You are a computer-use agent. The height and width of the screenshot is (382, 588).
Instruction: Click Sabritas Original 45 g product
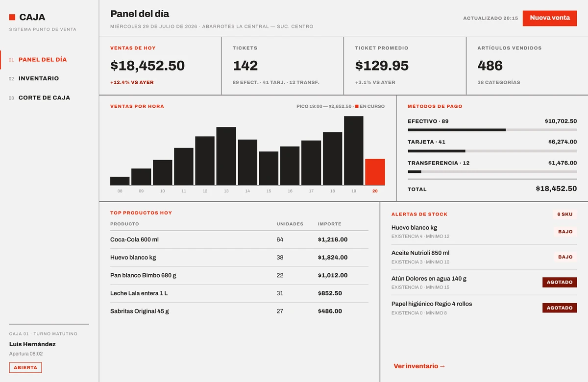click(239, 311)
